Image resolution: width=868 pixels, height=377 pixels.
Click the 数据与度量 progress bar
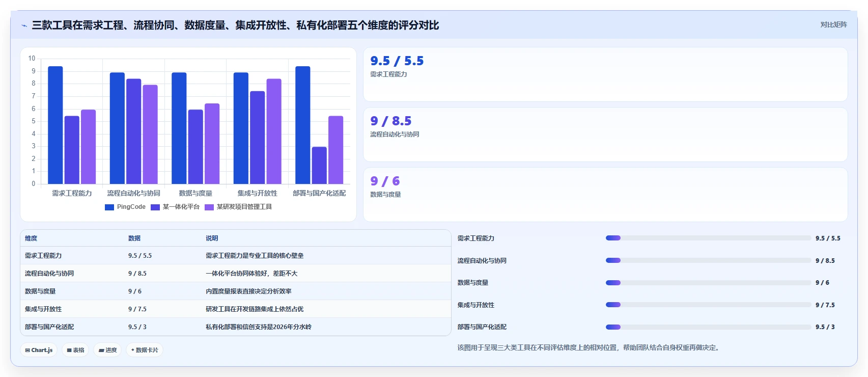tap(708, 283)
